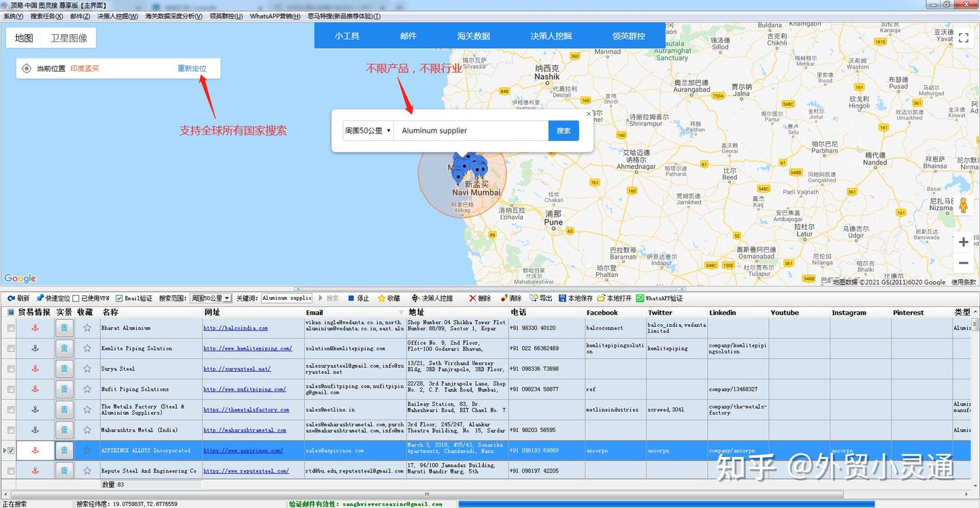Screen dimensions: 980x508
Task: Open the 搜索任务(X) menu
Action: [46, 16]
